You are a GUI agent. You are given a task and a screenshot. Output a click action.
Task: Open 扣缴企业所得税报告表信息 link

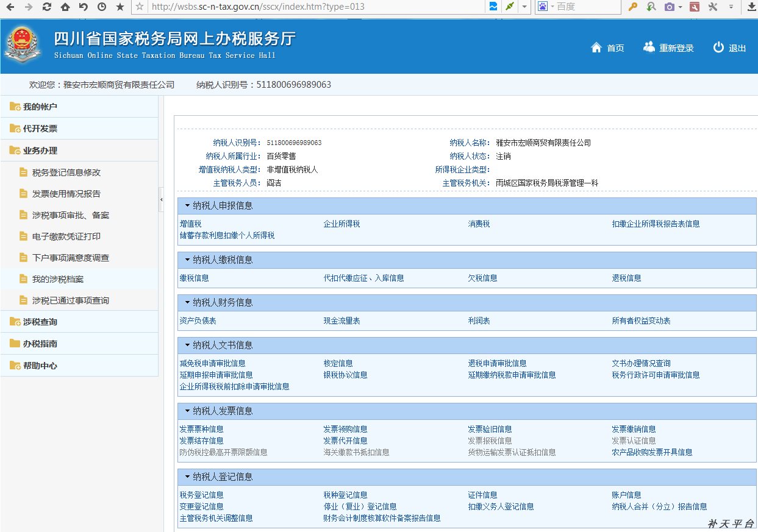tap(656, 224)
